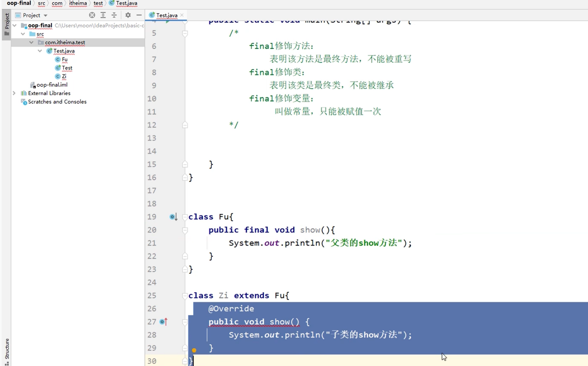Toggle the Project tool window sidebar tab
The width and height of the screenshot is (588, 366).
pyautogui.click(x=7, y=22)
